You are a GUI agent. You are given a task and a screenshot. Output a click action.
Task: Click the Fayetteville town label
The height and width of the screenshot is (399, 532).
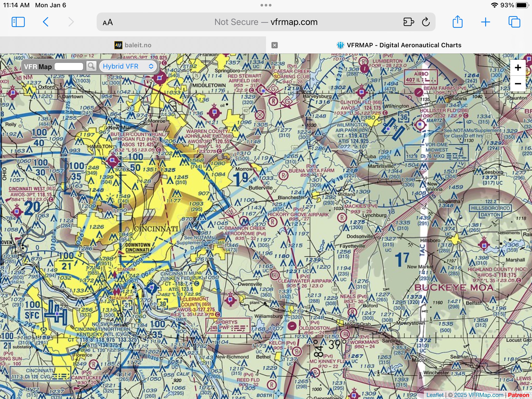(x=352, y=246)
